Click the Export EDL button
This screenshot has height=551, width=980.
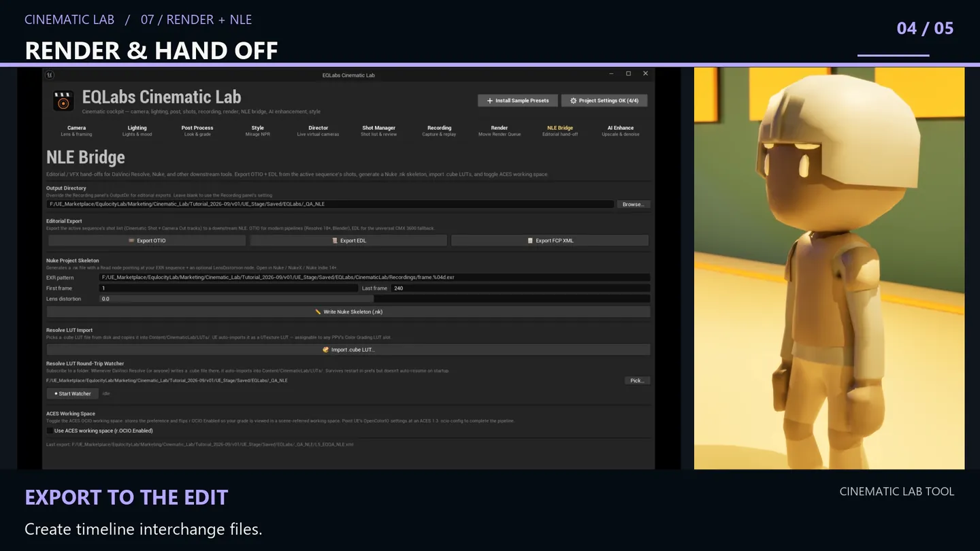coord(348,241)
